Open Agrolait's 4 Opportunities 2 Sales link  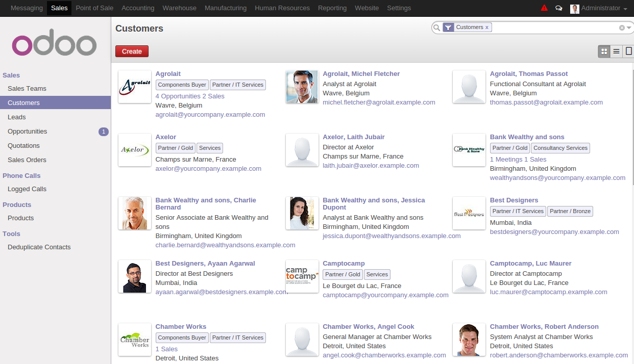coord(190,96)
